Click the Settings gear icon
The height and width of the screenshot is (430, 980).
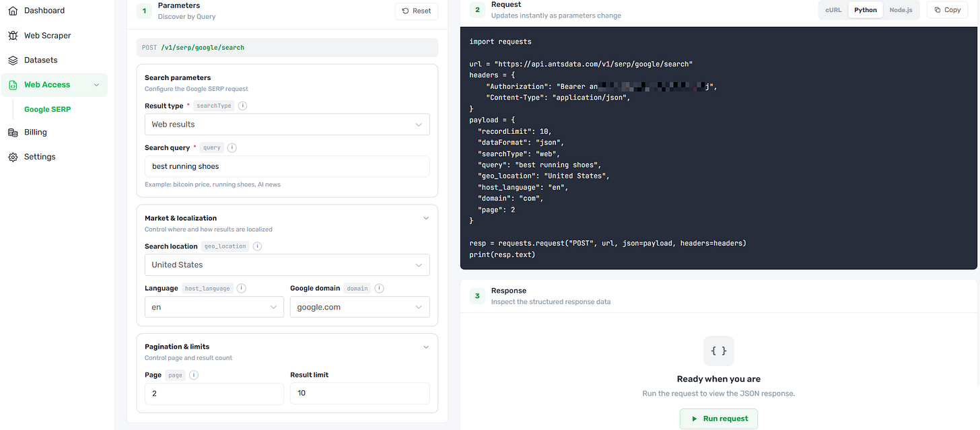point(13,157)
